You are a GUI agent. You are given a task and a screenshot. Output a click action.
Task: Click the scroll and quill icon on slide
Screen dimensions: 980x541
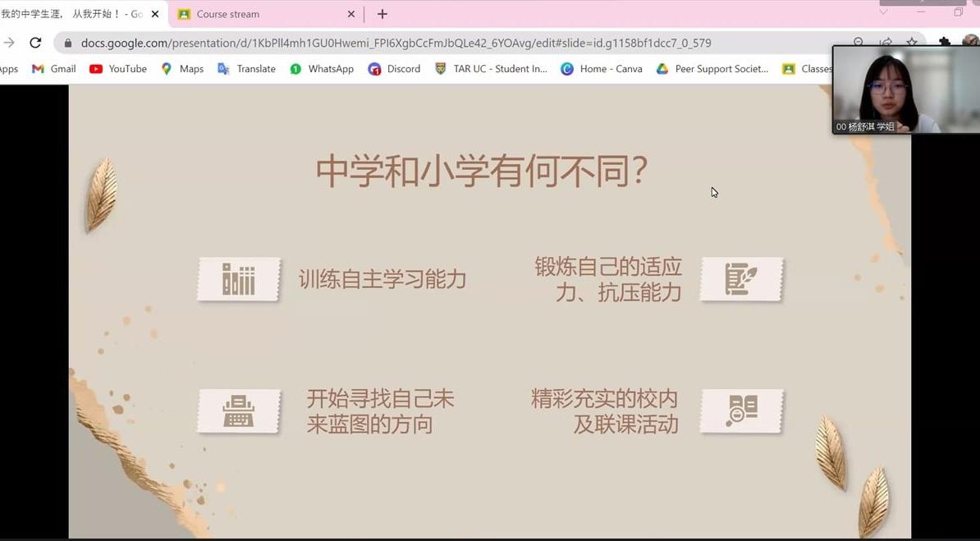(741, 280)
